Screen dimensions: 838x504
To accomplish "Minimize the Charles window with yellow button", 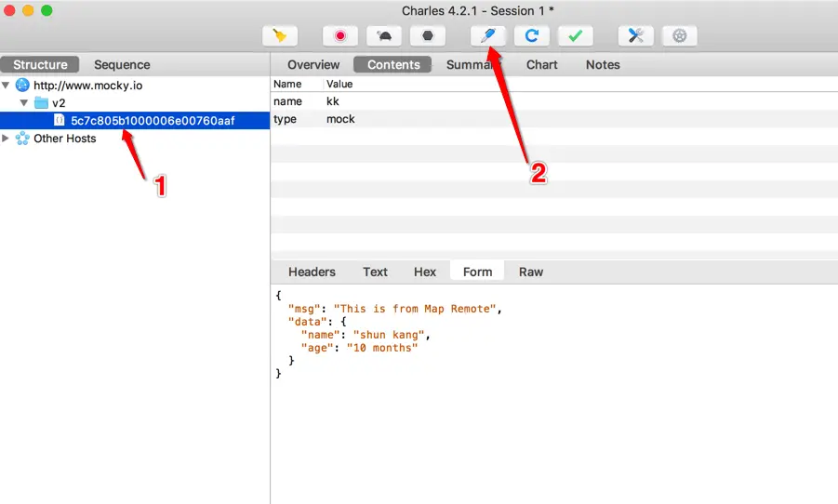I will [x=28, y=10].
